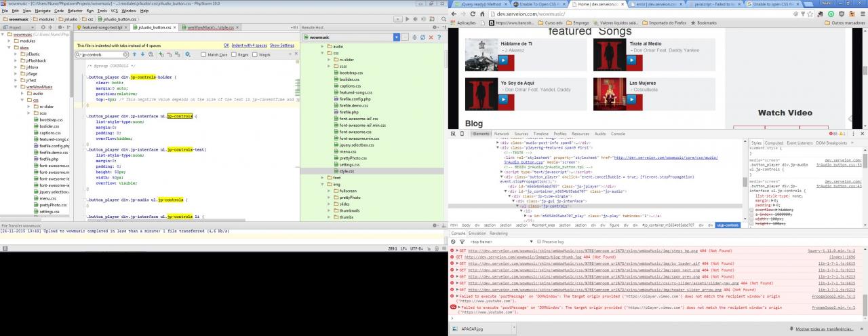The width and height of the screenshot is (868, 336).
Task: Click the Indent with 4 spaces link
Action: point(250,45)
